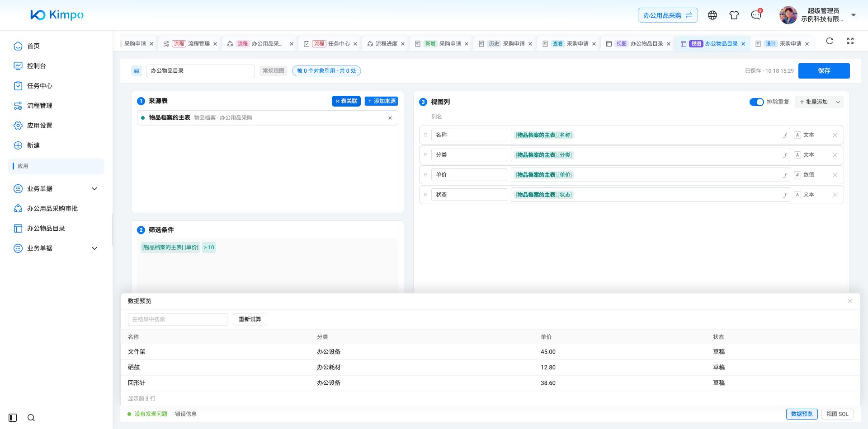Click the 在结果中搜索 input field
The height and width of the screenshot is (429, 868).
[x=178, y=319]
